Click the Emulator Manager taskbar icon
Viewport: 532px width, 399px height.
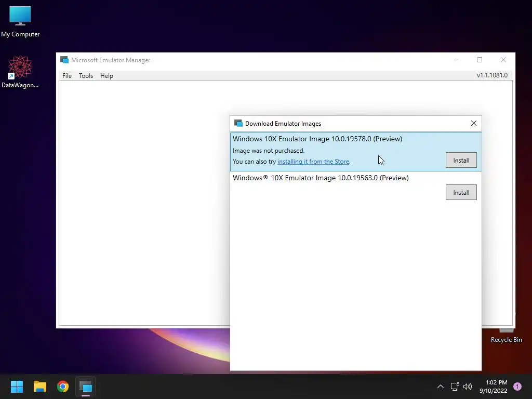click(x=86, y=387)
